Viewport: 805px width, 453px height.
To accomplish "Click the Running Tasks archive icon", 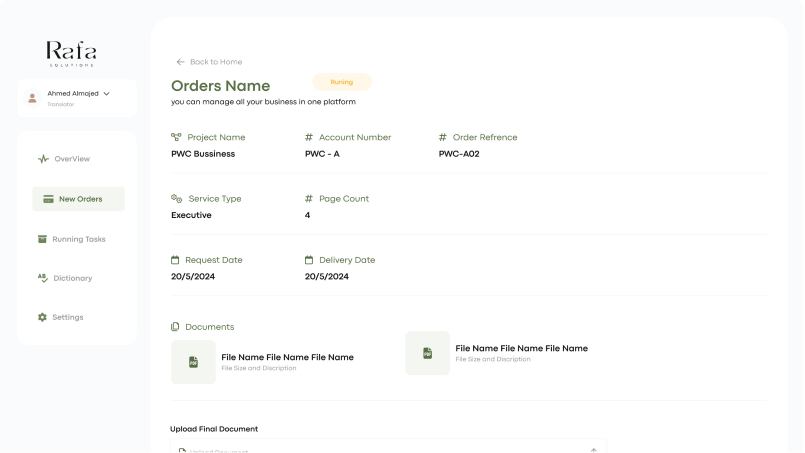I will (43, 239).
